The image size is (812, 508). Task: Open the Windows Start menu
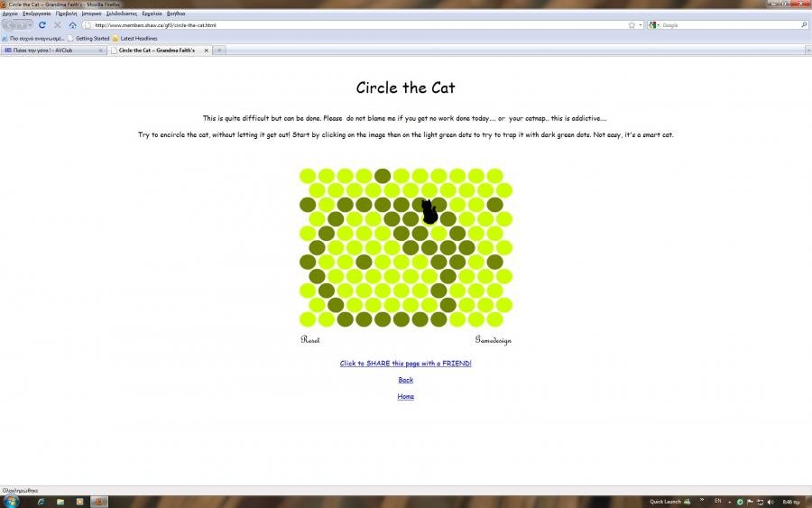(x=11, y=501)
